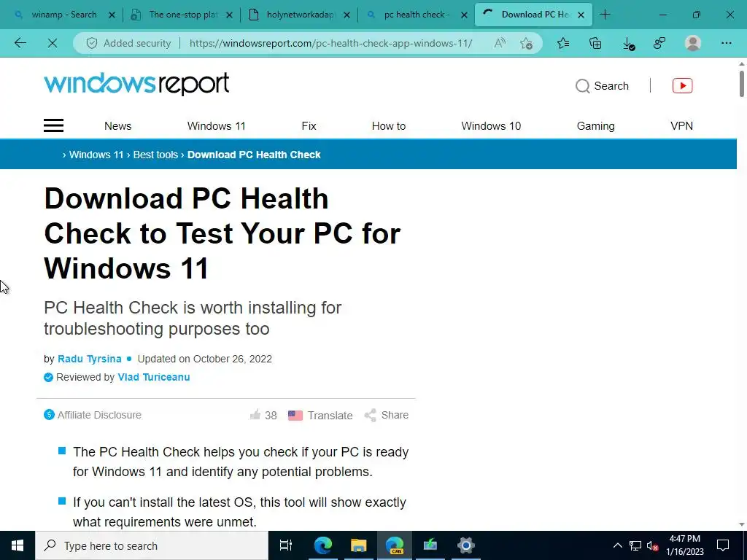Open the Affiliate Disclosure dollar icon

49,415
